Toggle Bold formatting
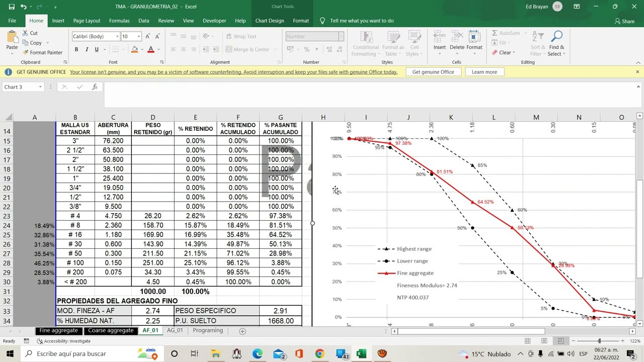The width and height of the screenshot is (644, 362). coord(76,49)
